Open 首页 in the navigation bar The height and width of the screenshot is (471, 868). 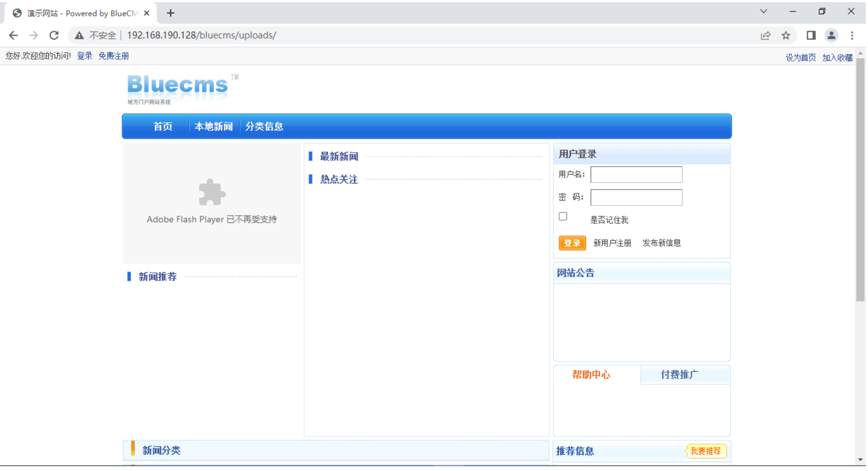click(x=163, y=127)
